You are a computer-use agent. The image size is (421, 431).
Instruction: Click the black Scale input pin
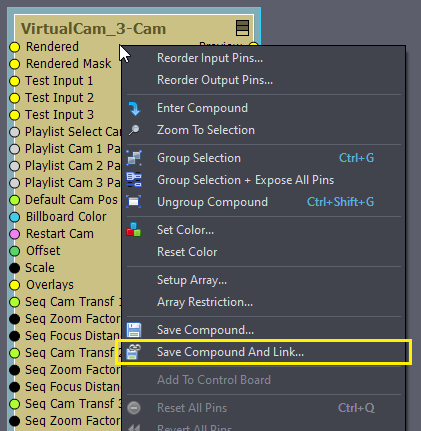point(15,268)
